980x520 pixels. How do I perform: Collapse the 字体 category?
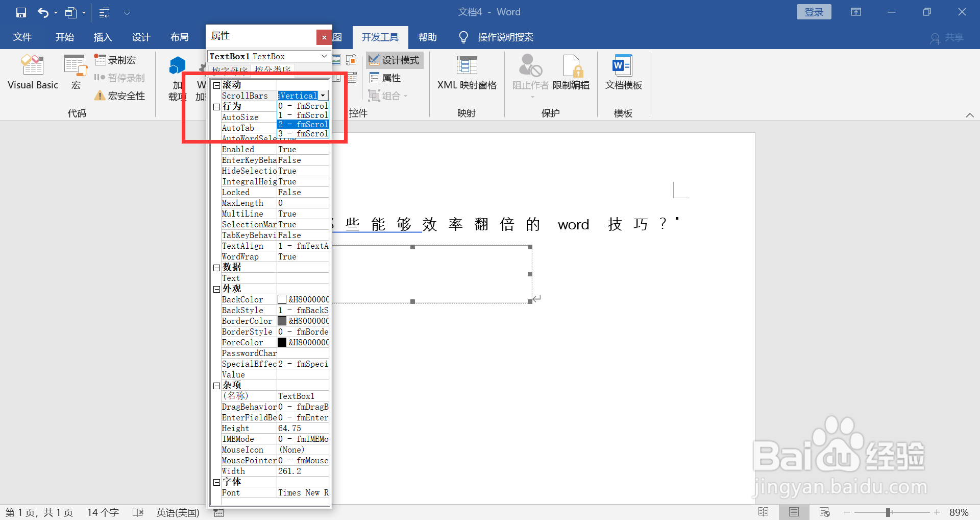pyautogui.click(x=216, y=482)
